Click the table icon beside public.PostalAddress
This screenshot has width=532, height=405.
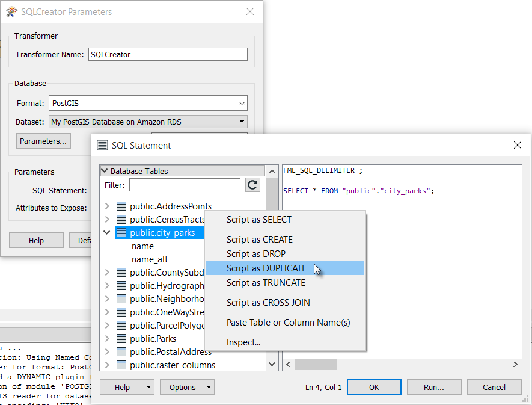121,352
